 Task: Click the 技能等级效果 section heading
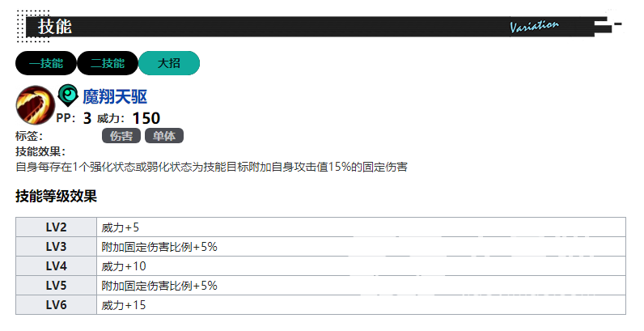56,196
